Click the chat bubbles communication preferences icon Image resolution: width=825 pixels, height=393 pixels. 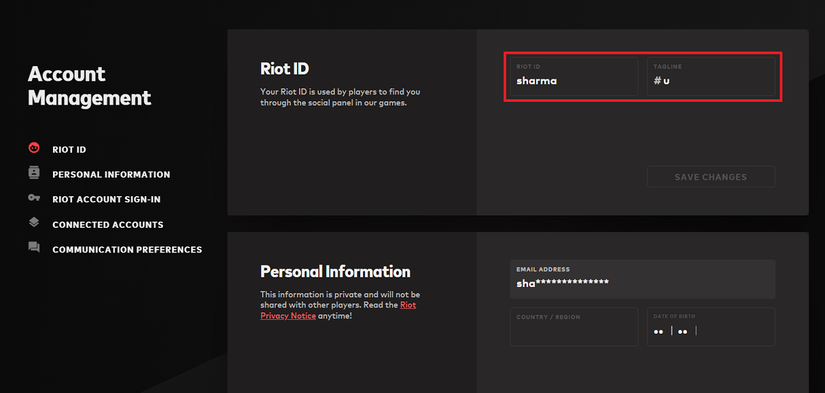[x=34, y=247]
